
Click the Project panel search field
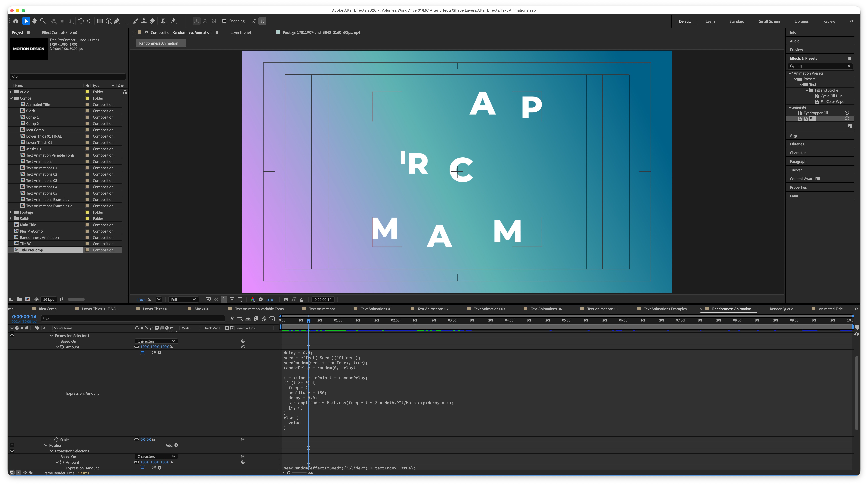[x=68, y=76]
